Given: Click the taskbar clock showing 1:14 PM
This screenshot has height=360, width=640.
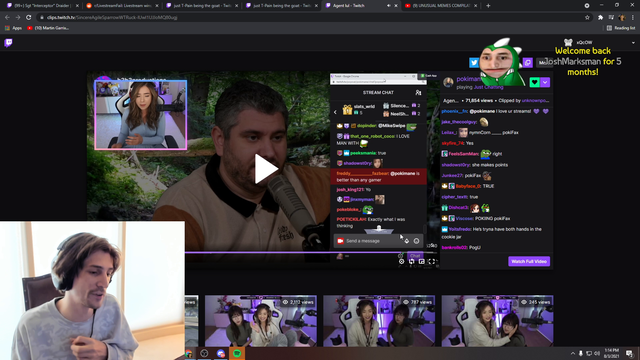Looking at the screenshot, I should click(612, 353).
